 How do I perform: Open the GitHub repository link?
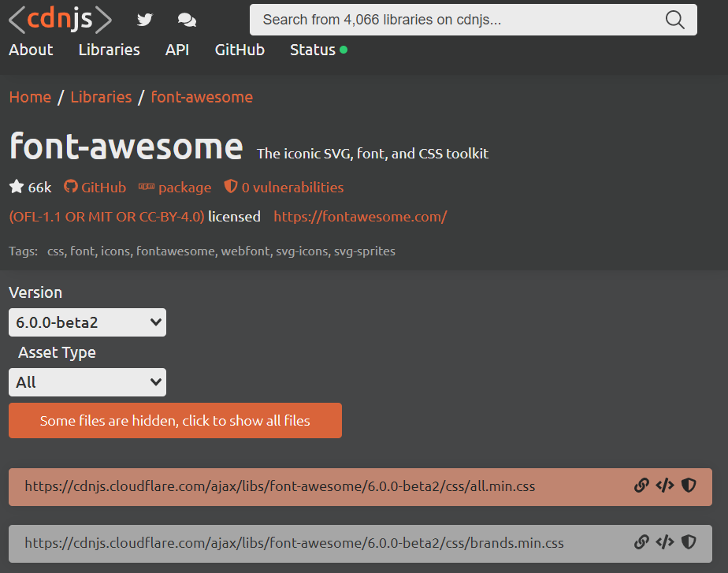click(x=103, y=187)
